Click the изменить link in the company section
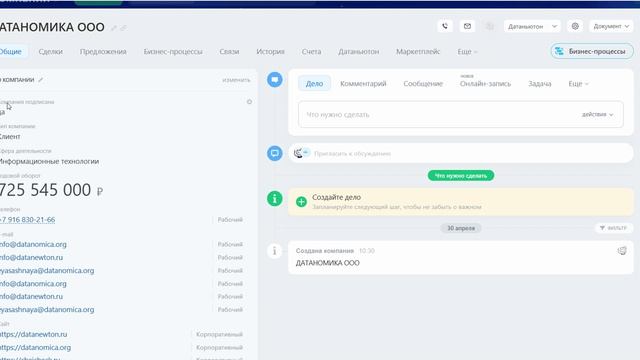This screenshot has height=360, width=640. 236,80
